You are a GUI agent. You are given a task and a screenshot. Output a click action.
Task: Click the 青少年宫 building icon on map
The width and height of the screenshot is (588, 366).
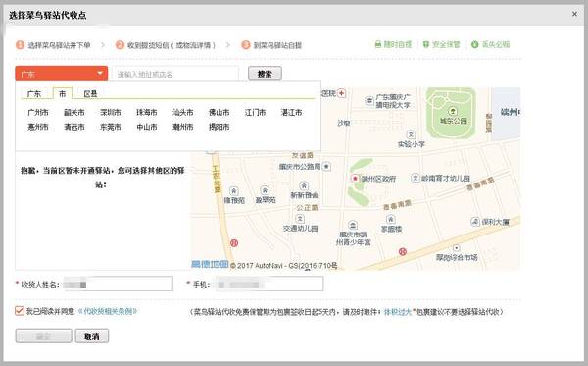click(x=353, y=225)
